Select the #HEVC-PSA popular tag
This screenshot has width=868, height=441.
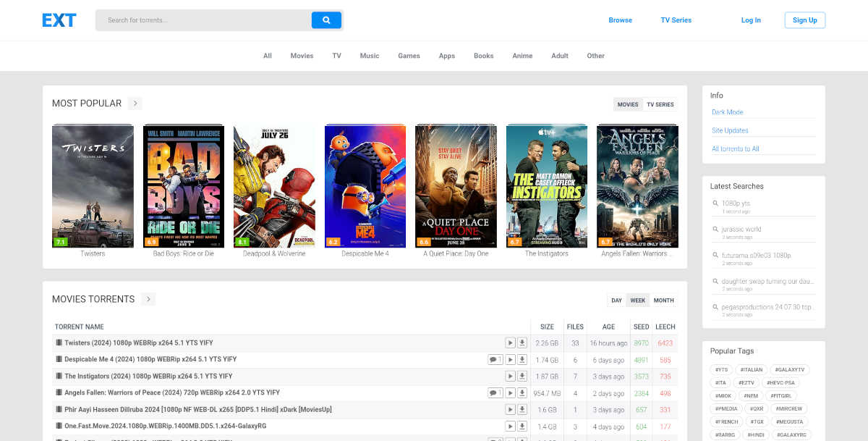(x=779, y=383)
